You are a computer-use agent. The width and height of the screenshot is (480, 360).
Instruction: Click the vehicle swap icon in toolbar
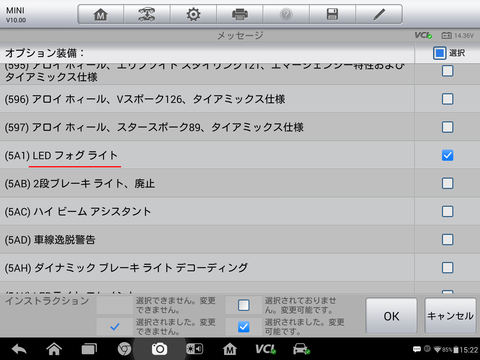tap(147, 15)
